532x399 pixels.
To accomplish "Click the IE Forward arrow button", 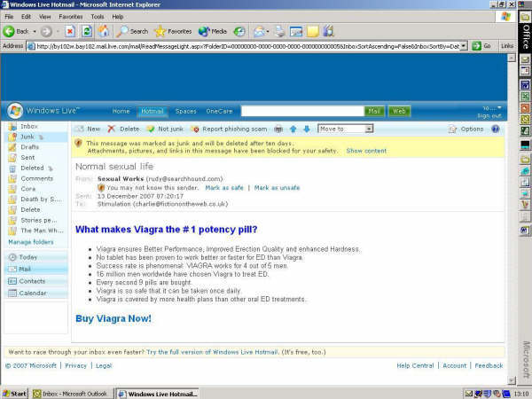I will coord(46,32).
